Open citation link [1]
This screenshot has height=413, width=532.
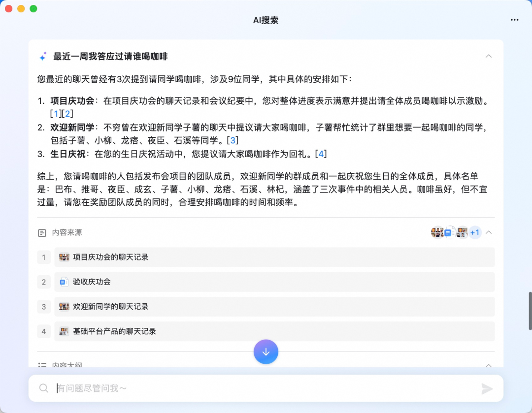(56, 114)
